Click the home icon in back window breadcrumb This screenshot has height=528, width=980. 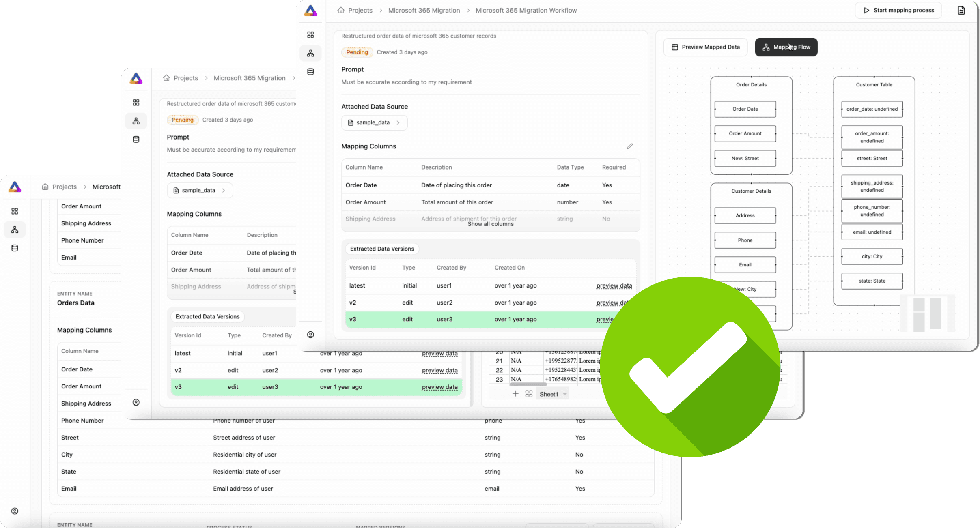click(45, 187)
